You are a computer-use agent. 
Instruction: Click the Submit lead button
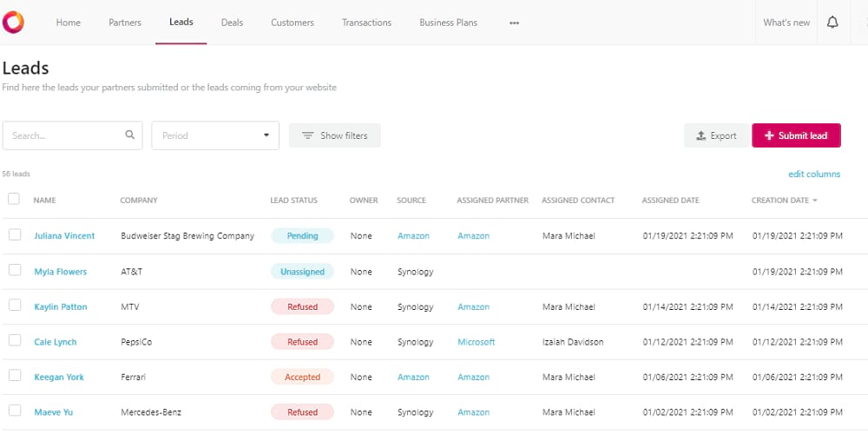pos(796,135)
